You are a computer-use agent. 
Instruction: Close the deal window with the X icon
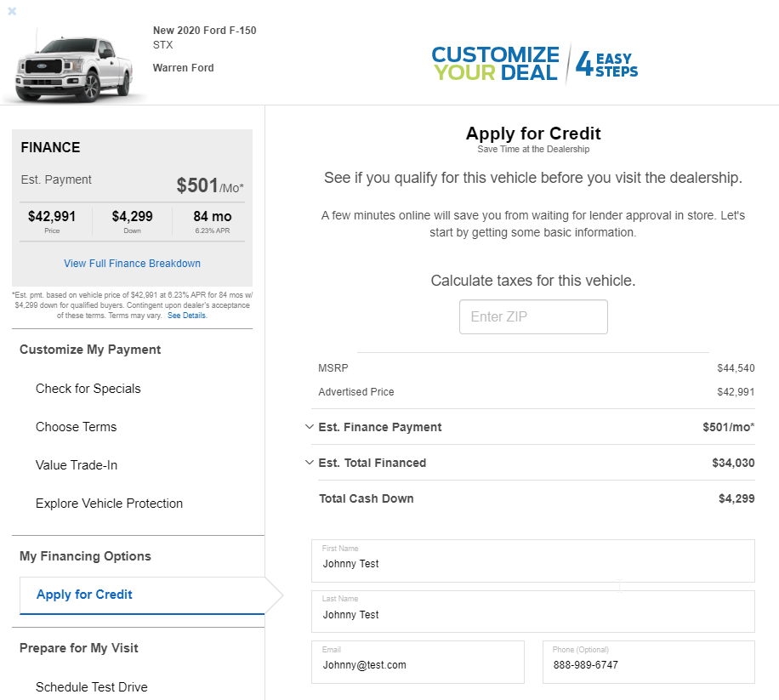pyautogui.click(x=12, y=11)
